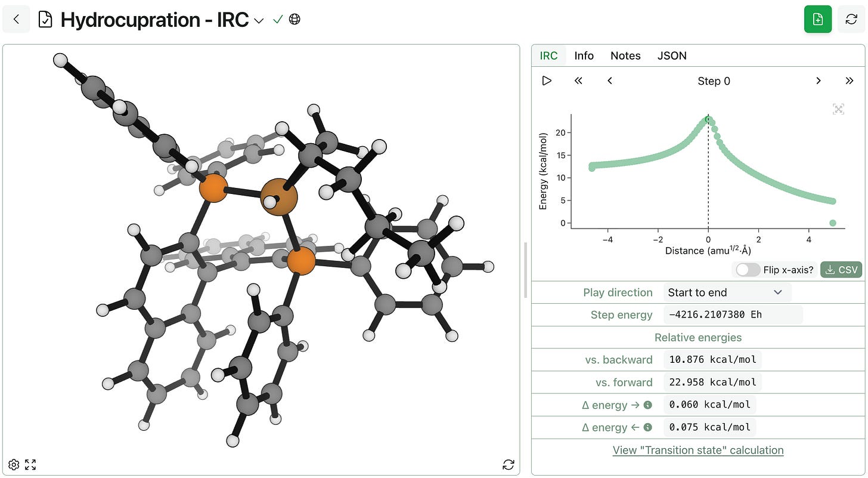This screenshot has width=868, height=478.
Task: Advance to the next IRC step
Action: [819, 81]
